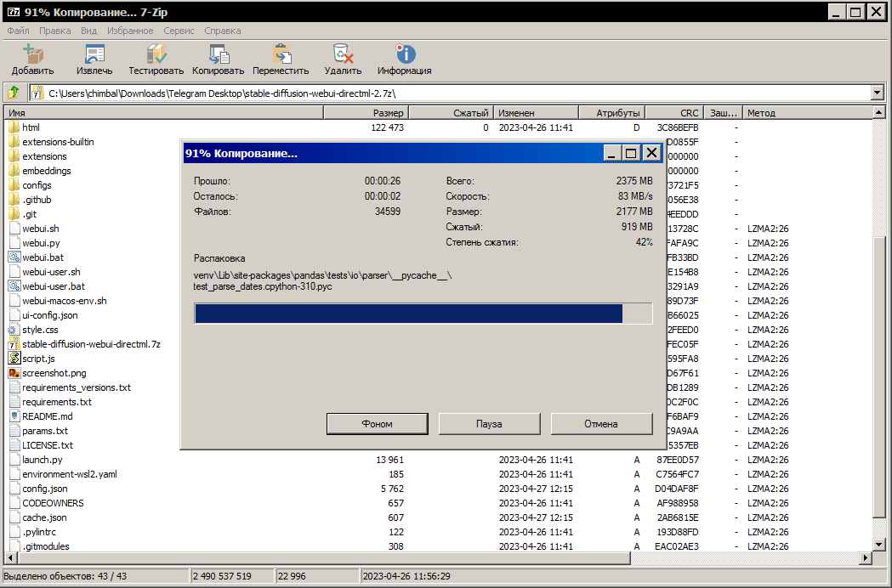Sort by the Размер column header
Image resolution: width=892 pixels, height=588 pixels.
click(366, 113)
